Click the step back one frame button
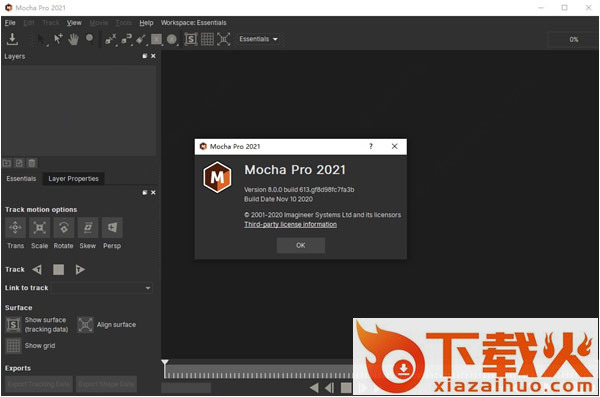The width and height of the screenshot is (600, 397). pyautogui.click(x=329, y=388)
